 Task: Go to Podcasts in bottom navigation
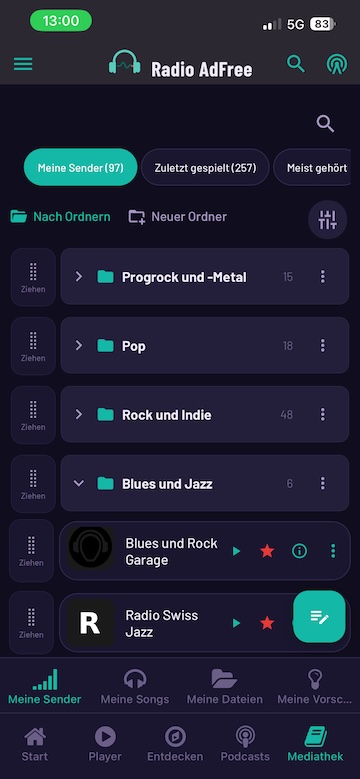245,744
